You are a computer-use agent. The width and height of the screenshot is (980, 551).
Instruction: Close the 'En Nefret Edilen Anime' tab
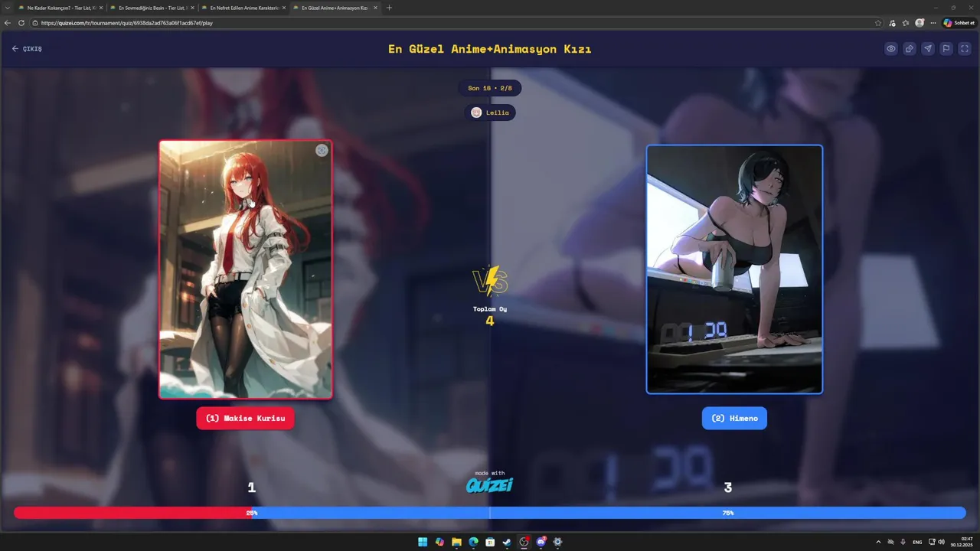coord(284,8)
